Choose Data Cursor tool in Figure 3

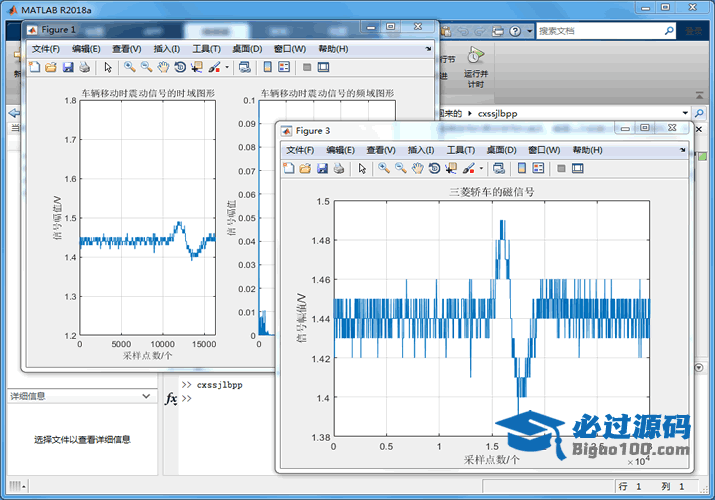[x=451, y=169]
